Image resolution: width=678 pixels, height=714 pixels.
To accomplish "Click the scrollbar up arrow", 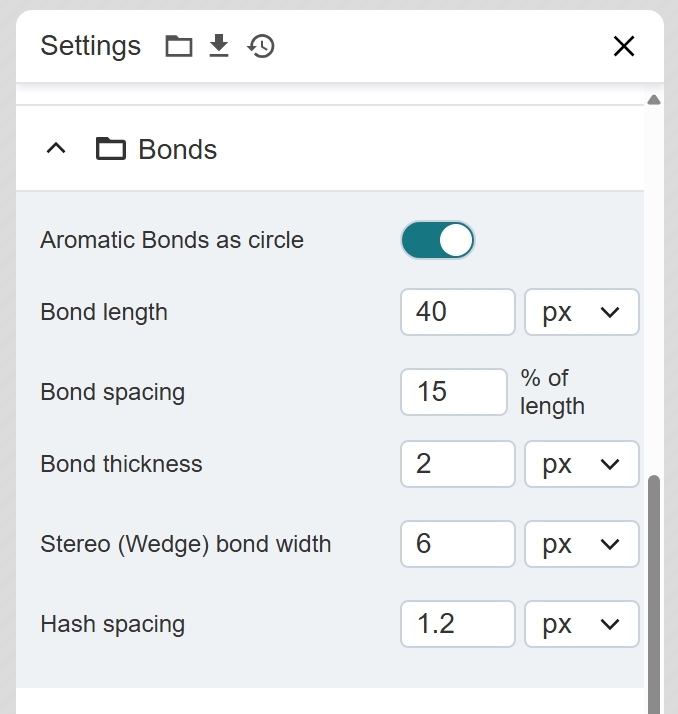I will coord(654,100).
